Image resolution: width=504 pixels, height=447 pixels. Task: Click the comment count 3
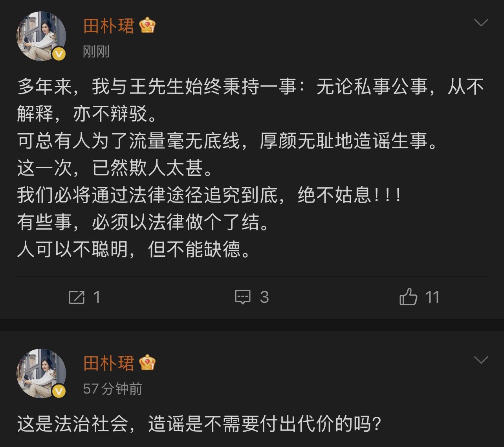point(264,297)
